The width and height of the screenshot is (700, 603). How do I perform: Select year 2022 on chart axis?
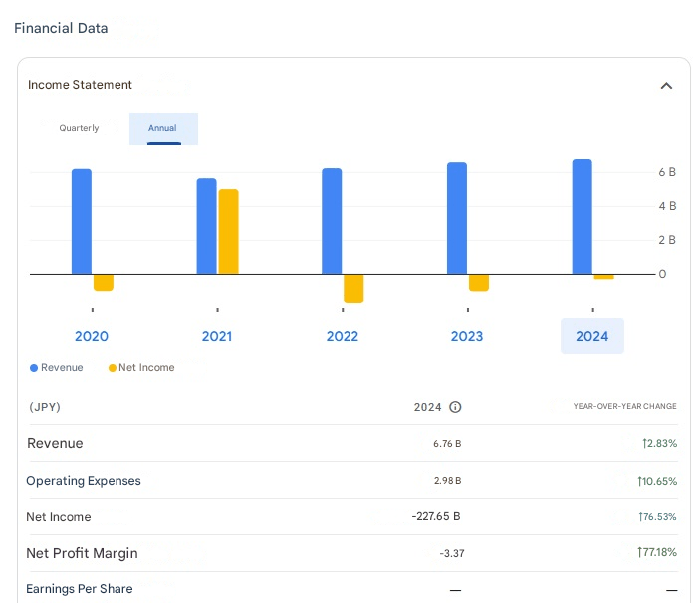coord(342,336)
